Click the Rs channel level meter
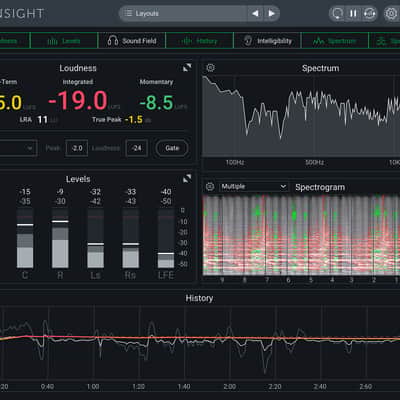This screenshot has width=400, height=400. click(x=131, y=238)
